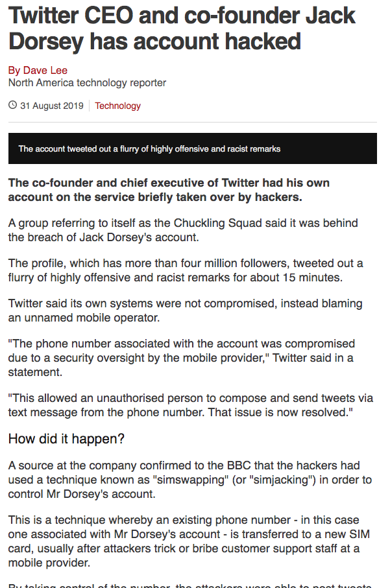The image size is (390, 588).
Task: Click the bold introduction paragraph
Action: (x=169, y=189)
